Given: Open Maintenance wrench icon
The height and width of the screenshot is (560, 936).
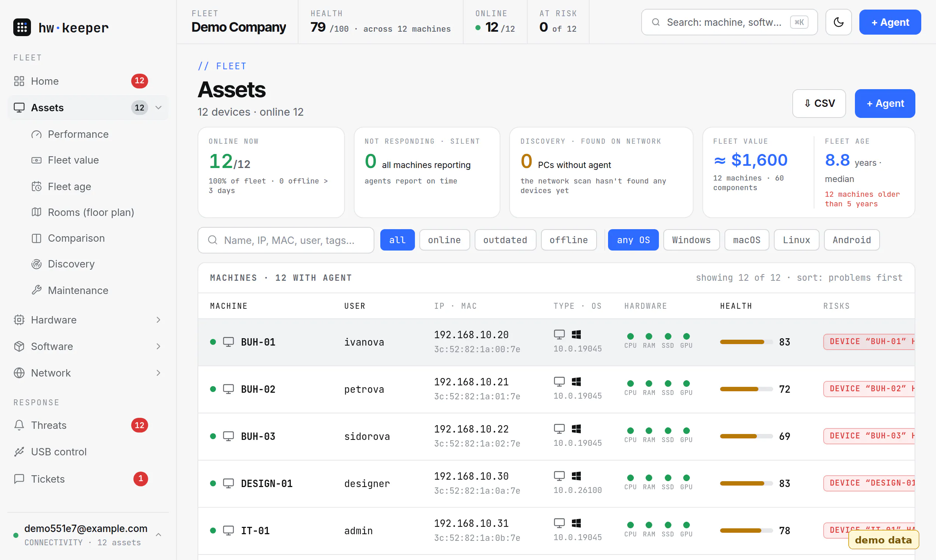Looking at the screenshot, I should [36, 290].
